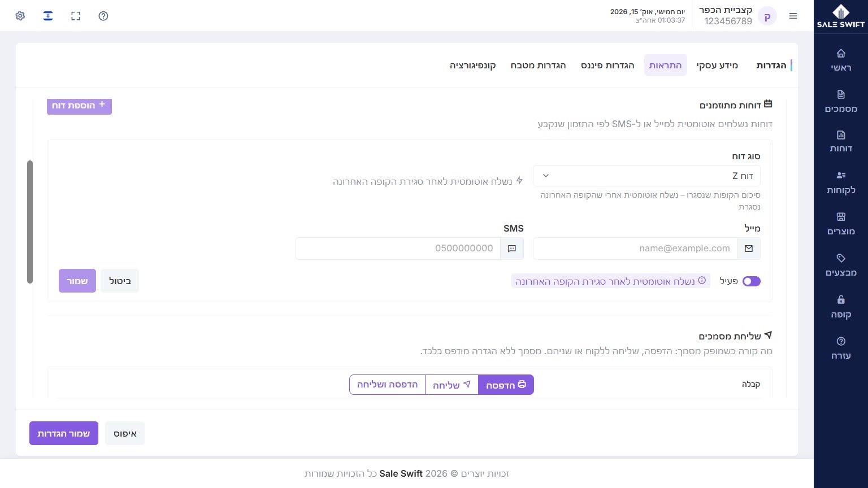The height and width of the screenshot is (488, 868).
Task: Open לקוחות customers in sidebar
Action: tap(841, 182)
